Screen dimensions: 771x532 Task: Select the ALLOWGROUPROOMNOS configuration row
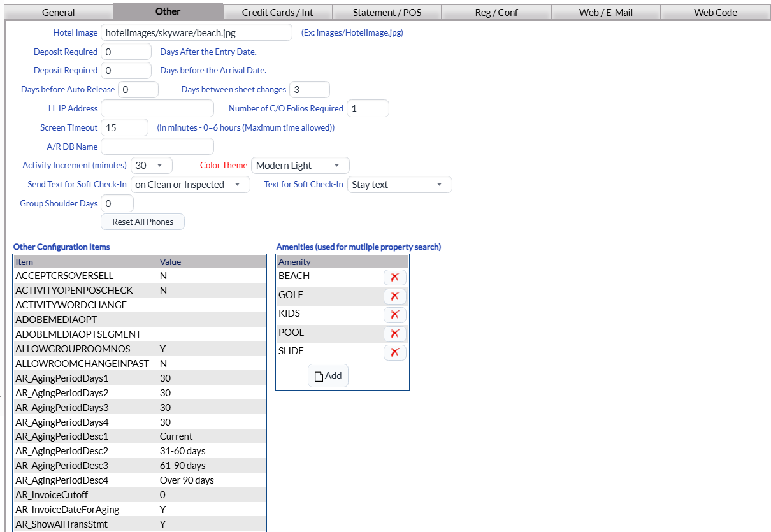click(x=140, y=349)
